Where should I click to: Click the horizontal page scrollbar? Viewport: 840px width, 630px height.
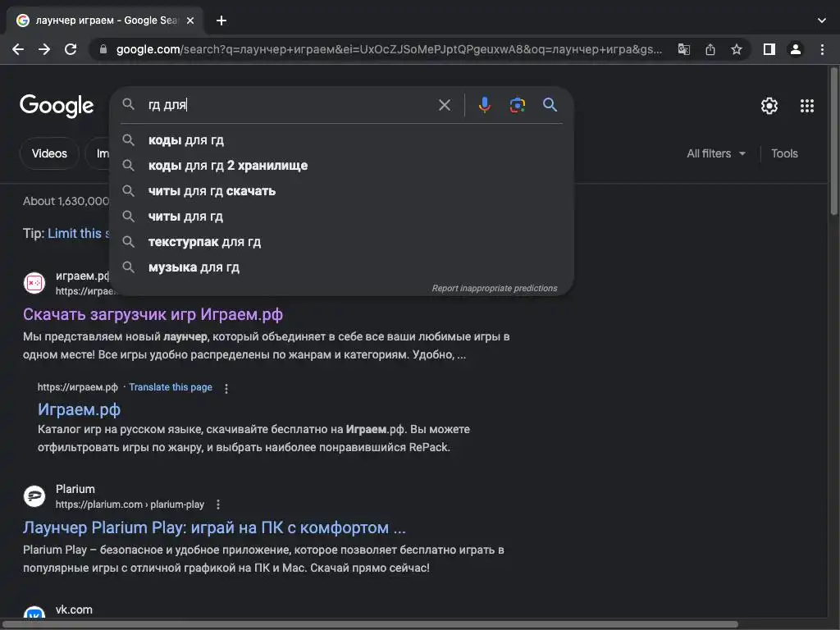point(370,624)
